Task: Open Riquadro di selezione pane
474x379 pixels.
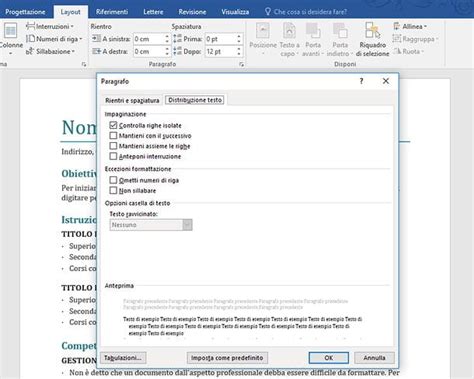Action: pos(372,39)
